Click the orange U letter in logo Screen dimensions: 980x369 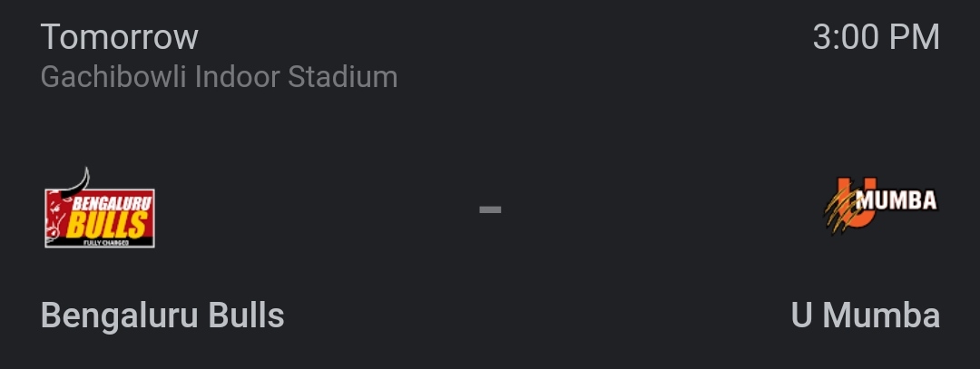(857, 204)
